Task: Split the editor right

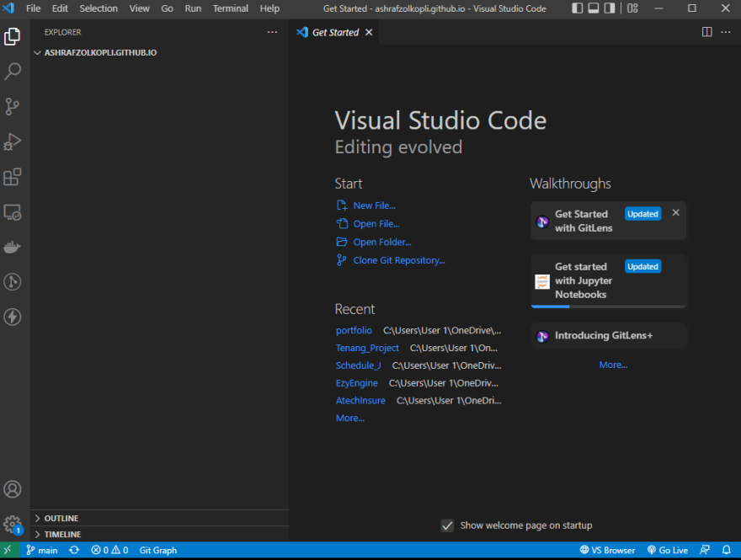Action: point(707,32)
